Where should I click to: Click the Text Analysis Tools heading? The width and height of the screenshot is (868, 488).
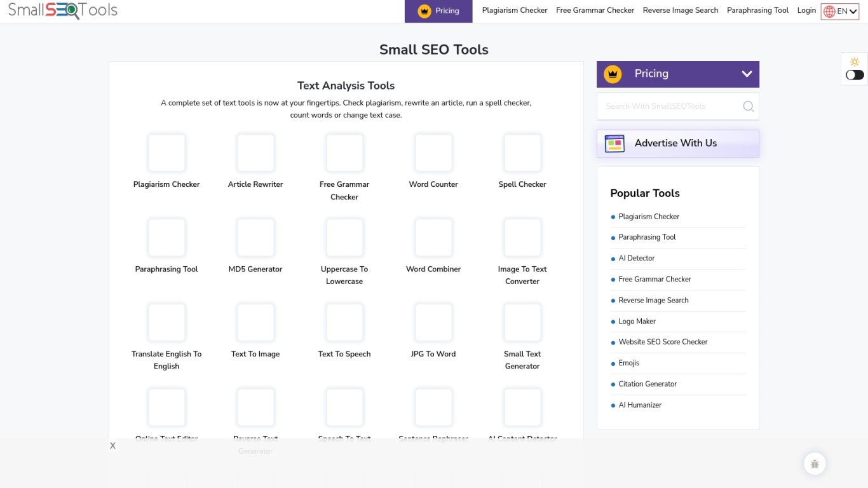point(346,86)
